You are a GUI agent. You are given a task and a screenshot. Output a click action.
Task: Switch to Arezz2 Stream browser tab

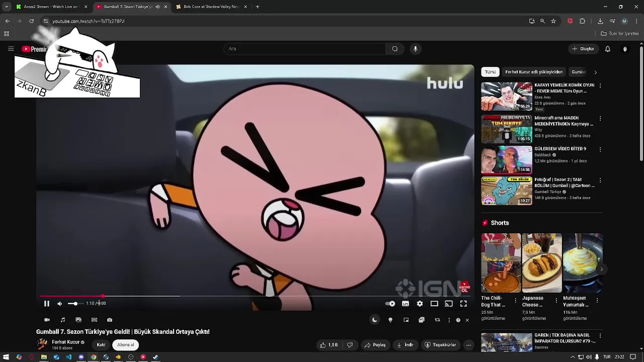pyautogui.click(x=52, y=7)
